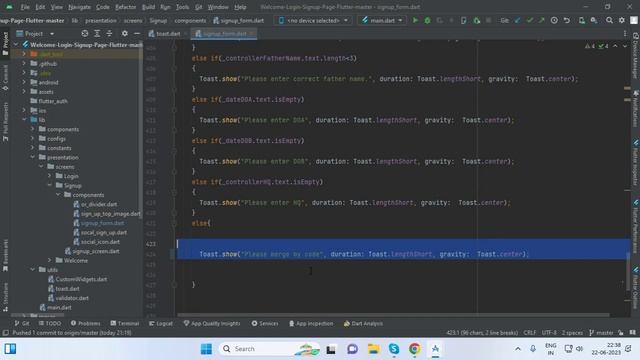Open the Structure tool window

[5, 297]
